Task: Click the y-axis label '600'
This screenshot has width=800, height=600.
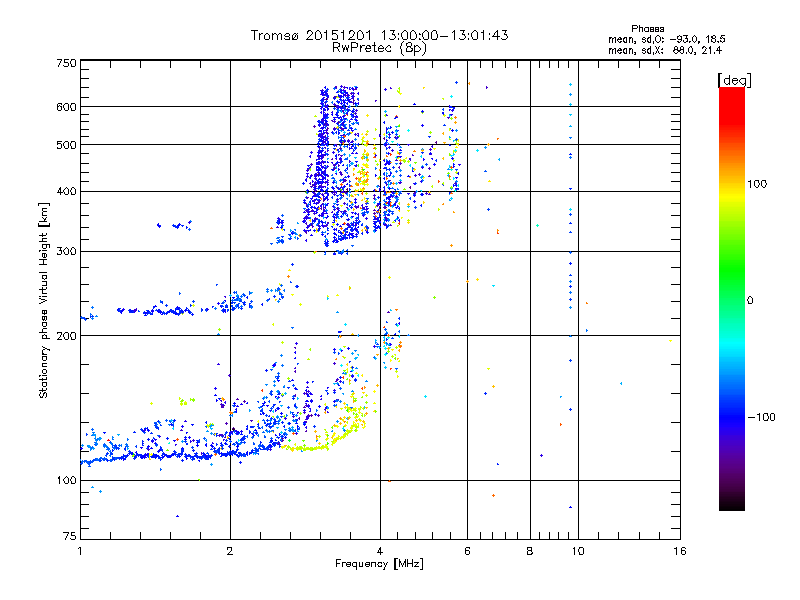Action: click(x=67, y=107)
